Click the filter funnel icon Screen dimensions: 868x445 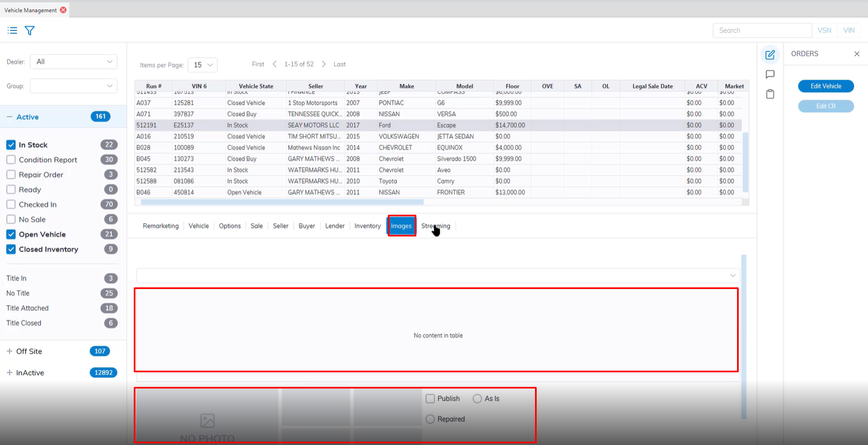coord(30,31)
